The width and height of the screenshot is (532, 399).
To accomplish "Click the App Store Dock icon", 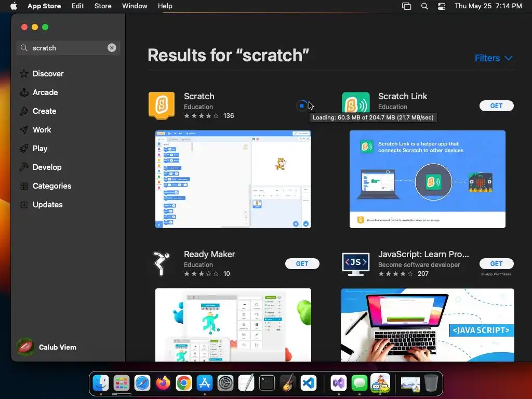I will pyautogui.click(x=205, y=383).
